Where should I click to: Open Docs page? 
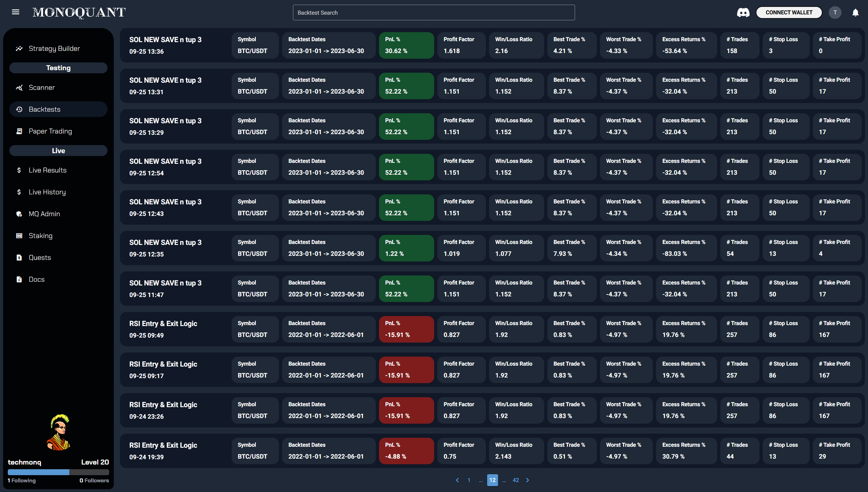tap(58, 279)
